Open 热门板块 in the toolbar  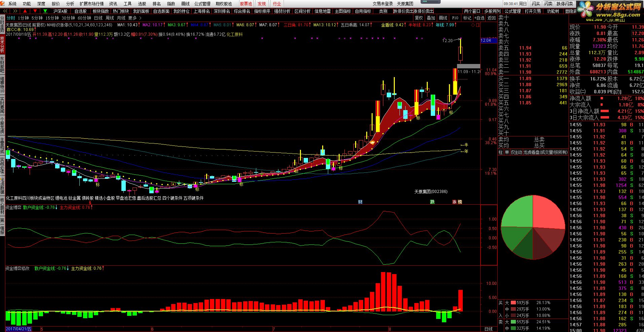[x=121, y=11]
